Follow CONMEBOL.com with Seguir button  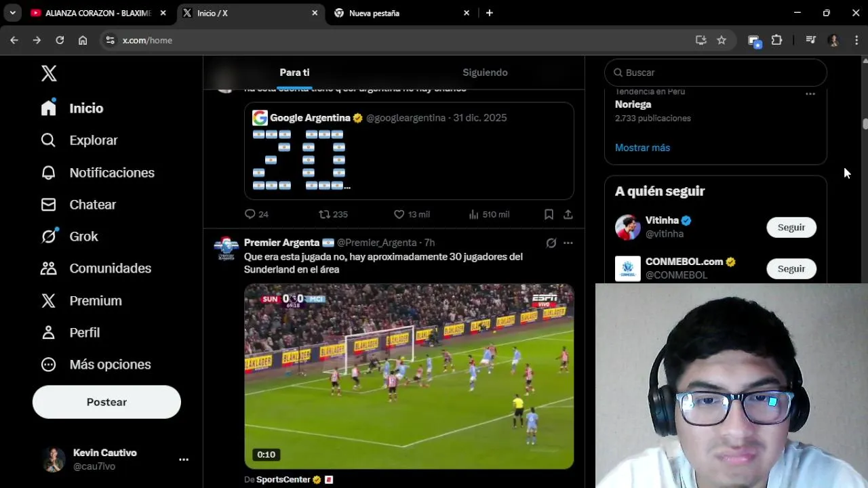tap(791, 269)
